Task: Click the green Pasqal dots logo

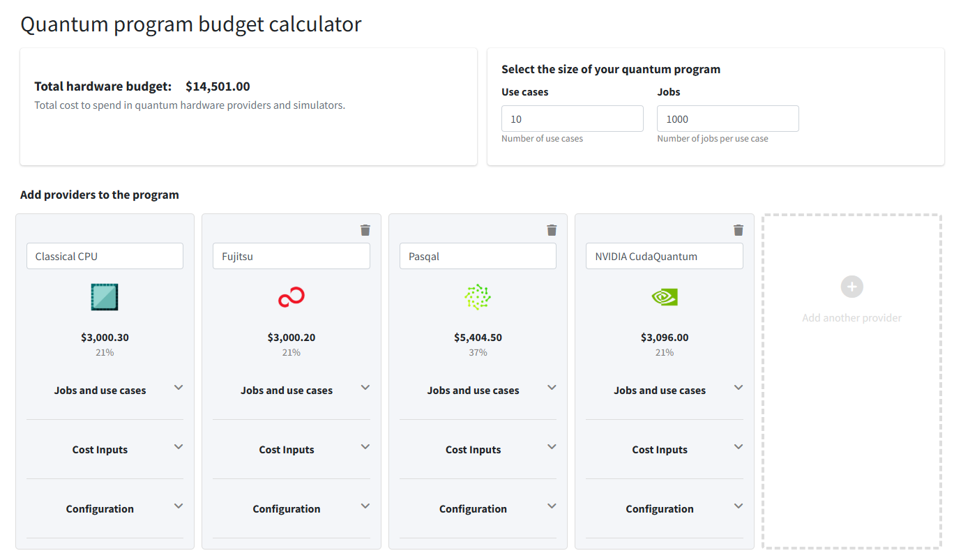Action: pyautogui.click(x=478, y=297)
